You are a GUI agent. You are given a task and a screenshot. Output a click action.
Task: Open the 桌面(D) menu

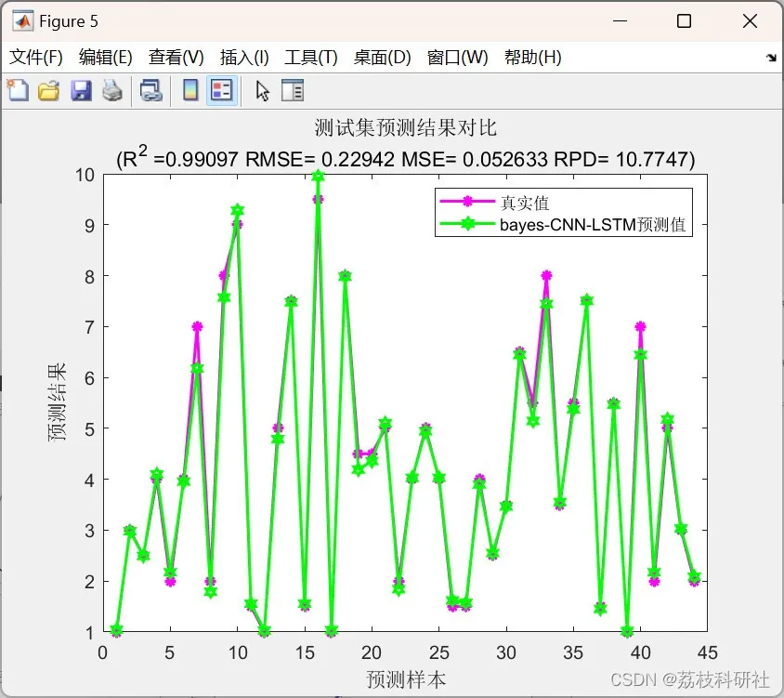tap(382, 57)
